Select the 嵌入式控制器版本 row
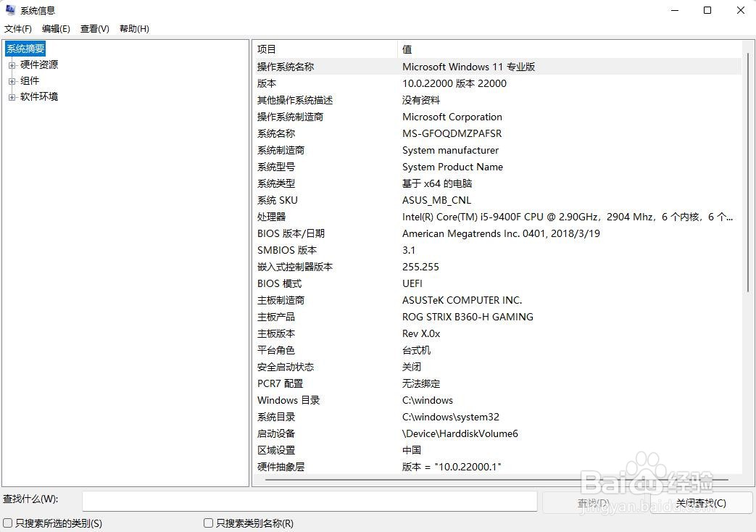 [497, 267]
